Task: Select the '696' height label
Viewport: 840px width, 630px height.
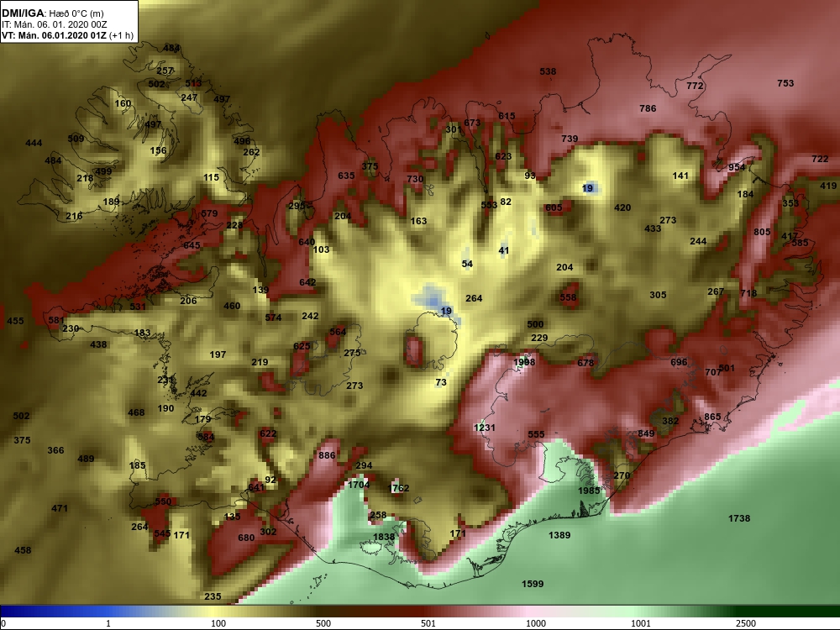Action: click(679, 363)
